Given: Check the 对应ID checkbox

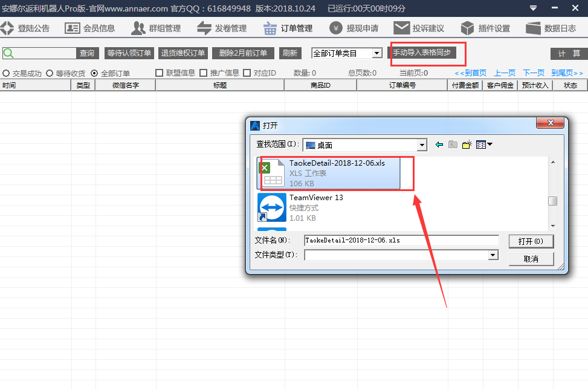Looking at the screenshot, I should (247, 73).
